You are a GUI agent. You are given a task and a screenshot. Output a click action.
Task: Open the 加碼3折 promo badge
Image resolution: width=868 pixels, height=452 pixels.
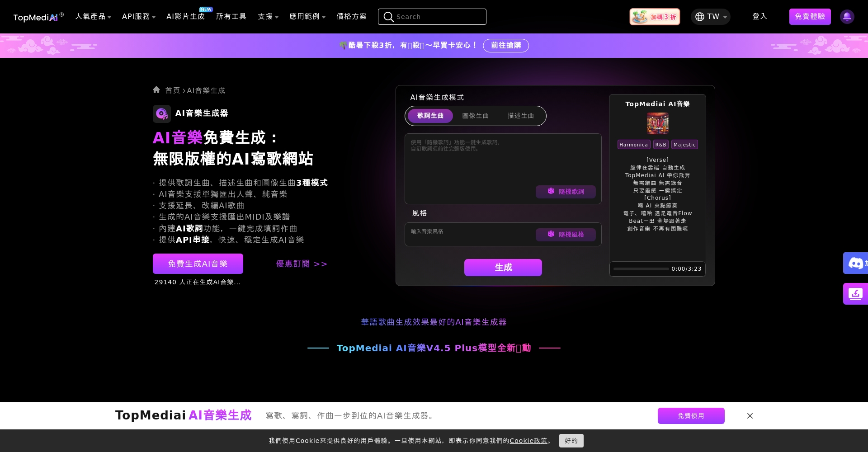coord(655,17)
